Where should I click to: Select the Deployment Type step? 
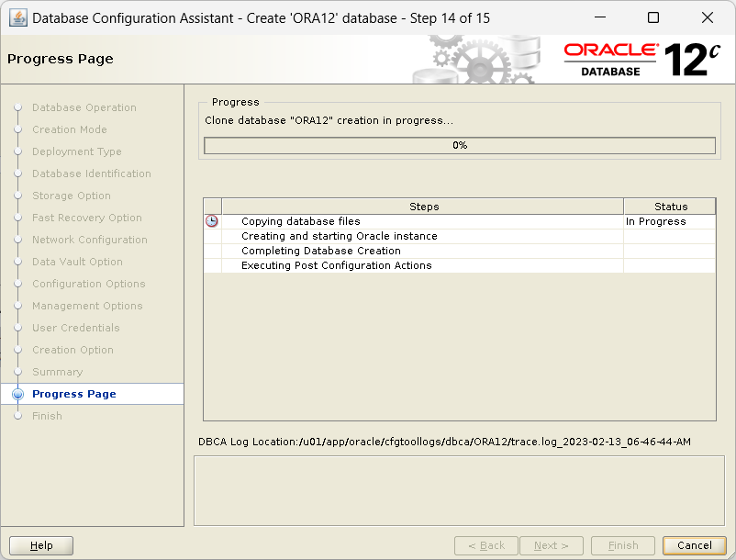(77, 151)
